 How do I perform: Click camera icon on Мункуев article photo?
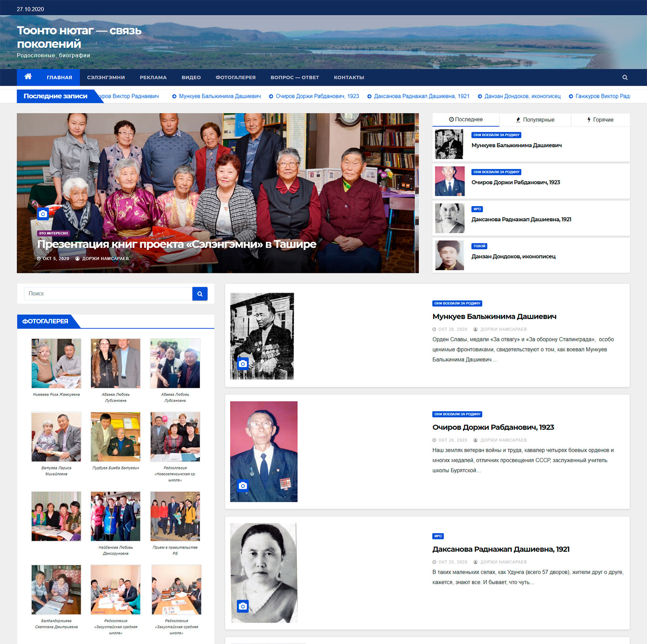click(x=243, y=363)
